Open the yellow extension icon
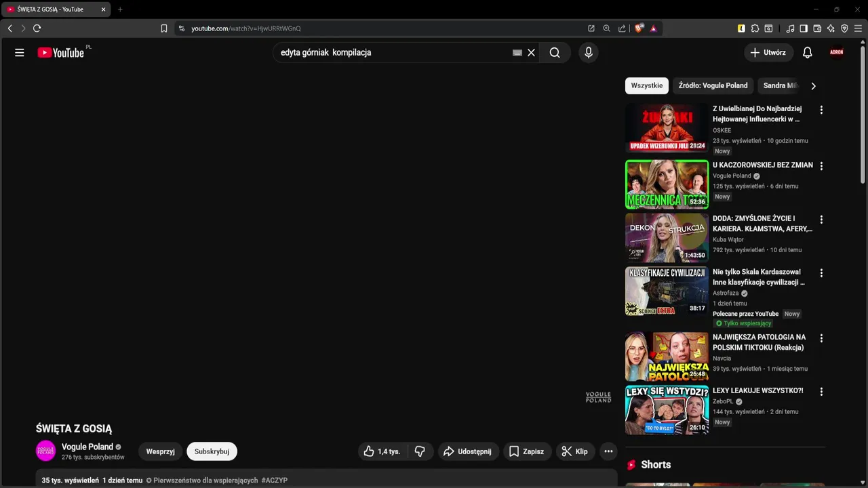Screen dimensions: 868x488 coord(741,28)
